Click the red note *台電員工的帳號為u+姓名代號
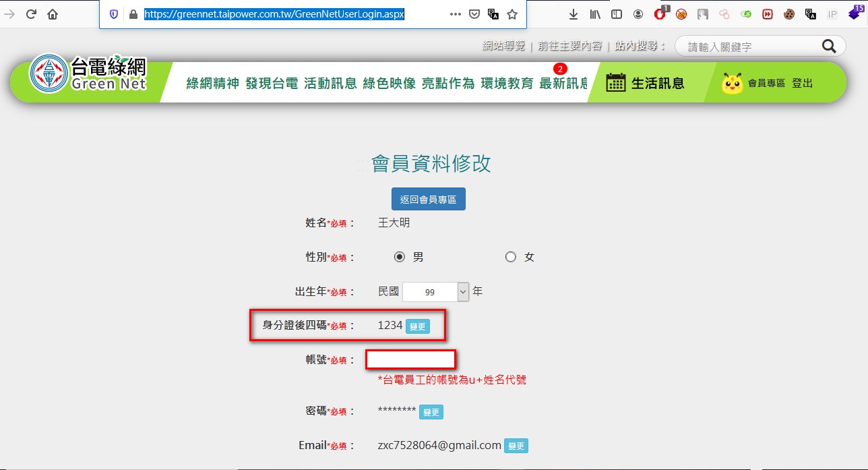The image size is (868, 470). tap(452, 380)
